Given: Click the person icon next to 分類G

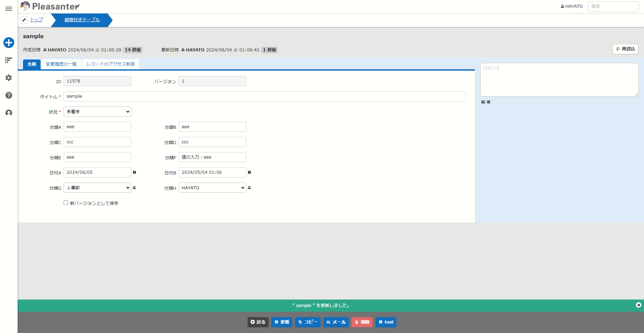Looking at the screenshot, I should point(134,188).
